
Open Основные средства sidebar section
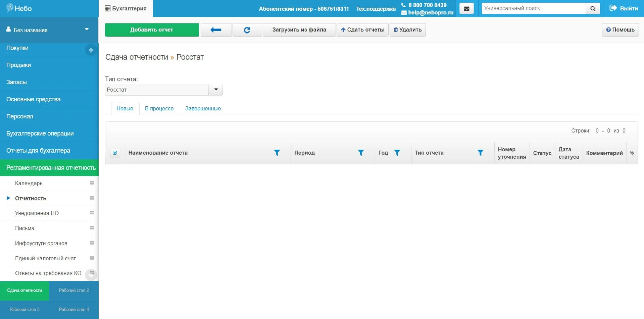tap(33, 99)
